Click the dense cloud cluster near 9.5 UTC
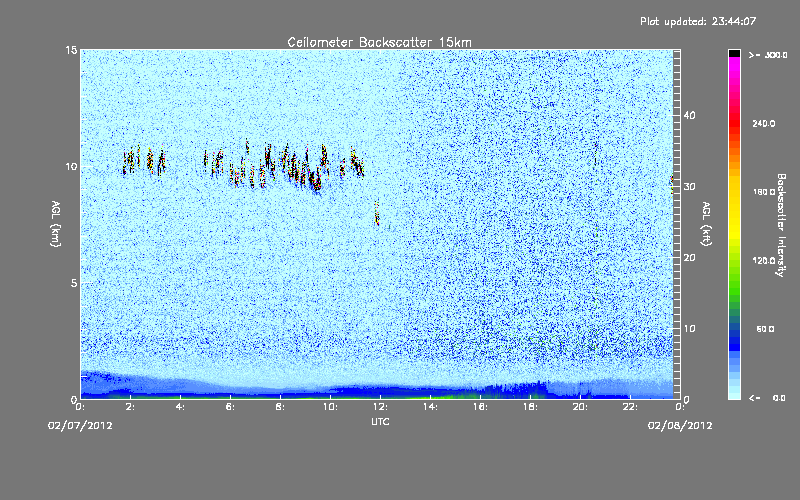The image size is (800, 500). pos(316,181)
